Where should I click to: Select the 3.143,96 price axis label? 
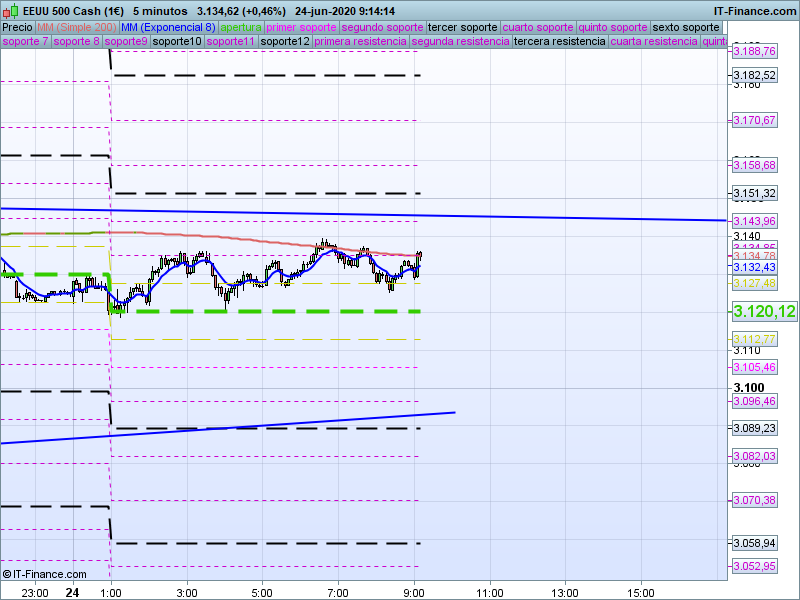tap(754, 221)
